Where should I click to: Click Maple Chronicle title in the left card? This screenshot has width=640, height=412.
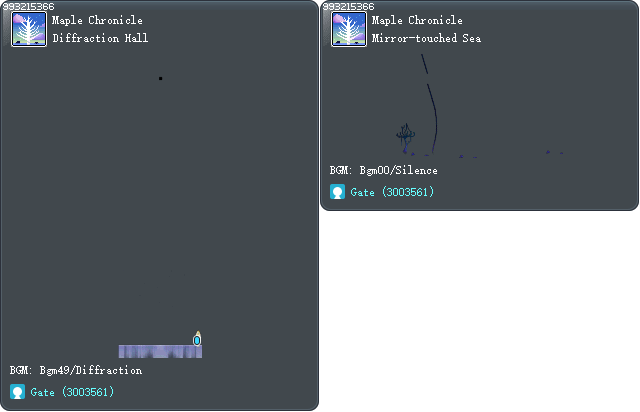point(97,20)
